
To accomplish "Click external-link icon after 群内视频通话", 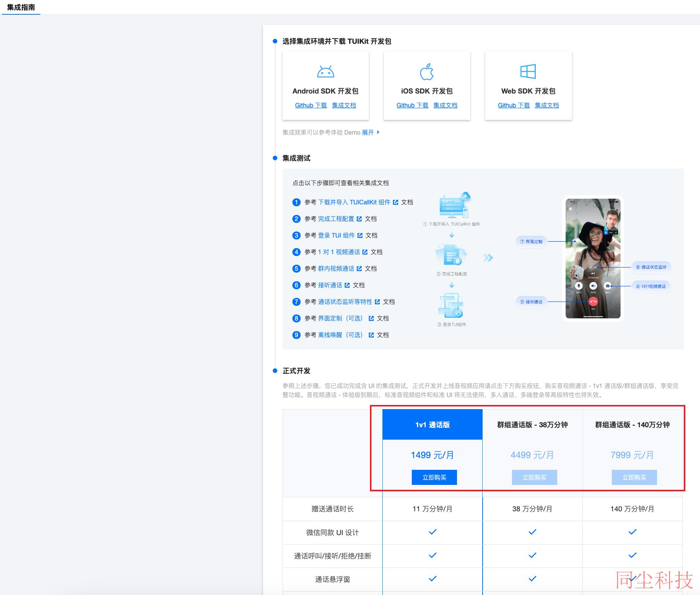I will (359, 268).
